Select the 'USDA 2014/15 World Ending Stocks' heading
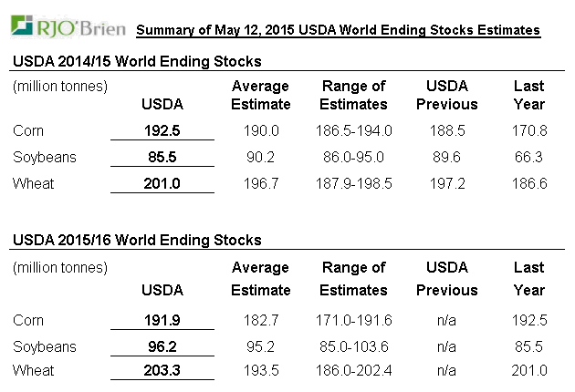The width and height of the screenshot is (575, 392). (136, 62)
